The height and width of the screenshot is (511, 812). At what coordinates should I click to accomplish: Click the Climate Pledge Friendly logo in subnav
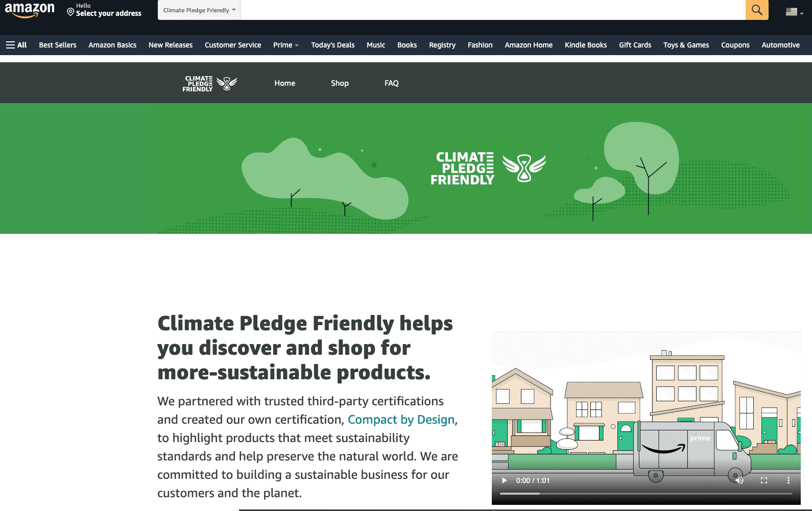210,83
